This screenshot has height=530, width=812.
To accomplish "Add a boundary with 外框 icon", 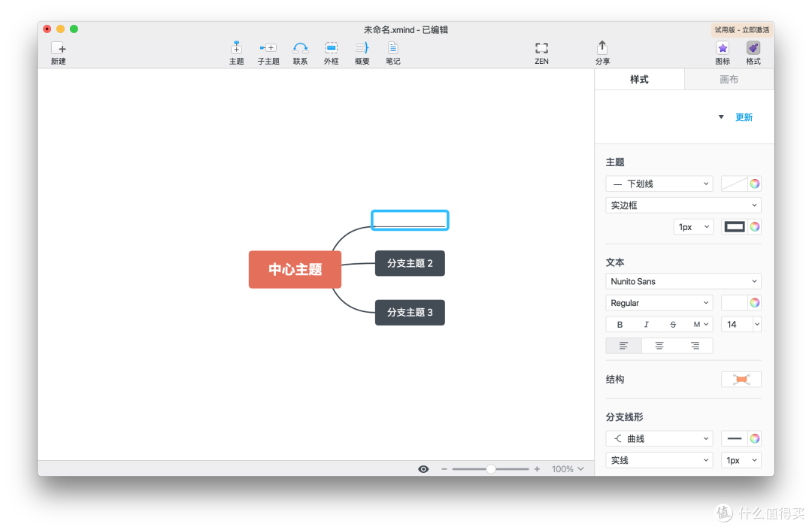I will [331, 48].
